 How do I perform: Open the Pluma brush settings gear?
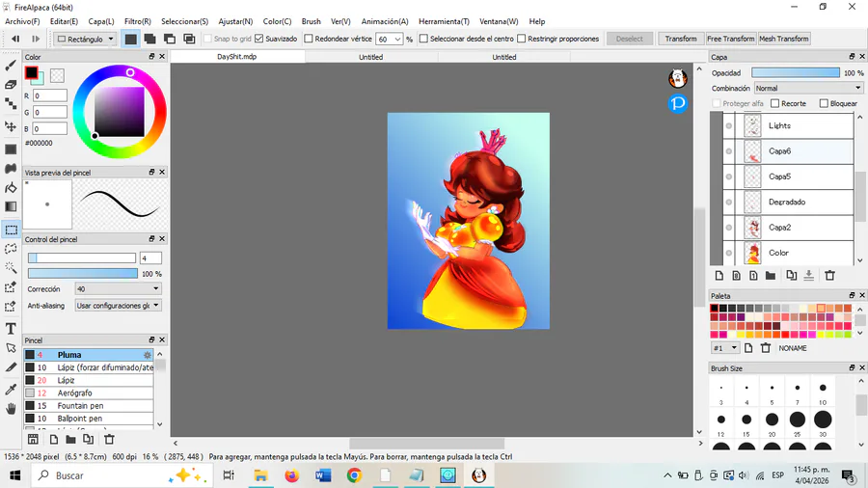[x=148, y=355]
